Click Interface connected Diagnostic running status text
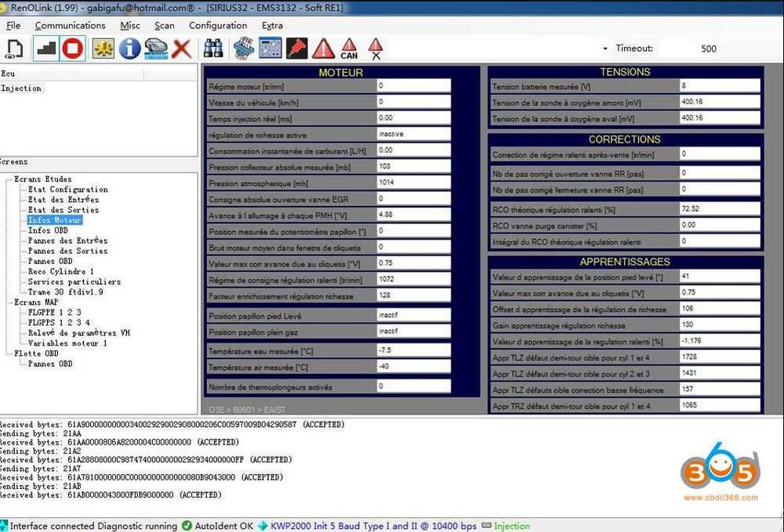 (93, 526)
